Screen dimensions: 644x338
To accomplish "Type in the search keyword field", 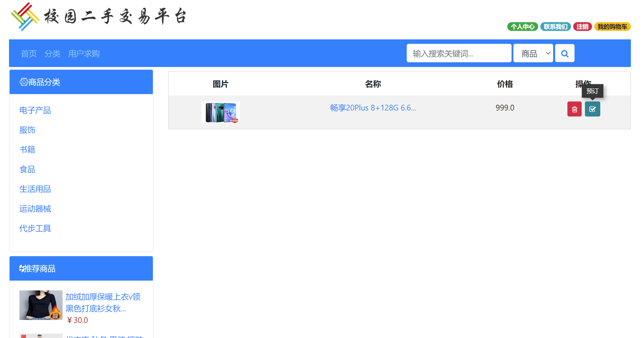I will click(459, 53).
